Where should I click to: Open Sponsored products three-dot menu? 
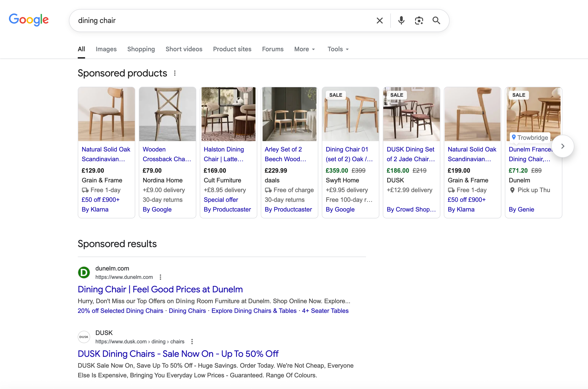(x=175, y=73)
